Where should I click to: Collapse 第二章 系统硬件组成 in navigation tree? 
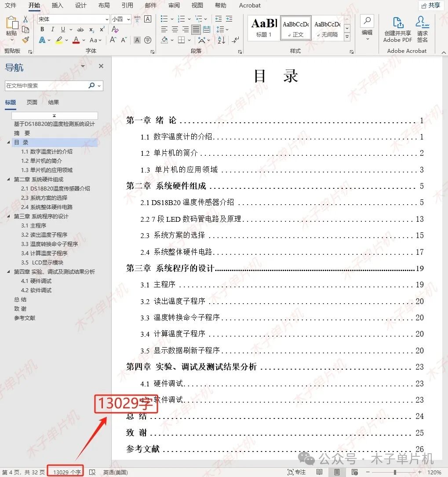[x=8, y=180]
